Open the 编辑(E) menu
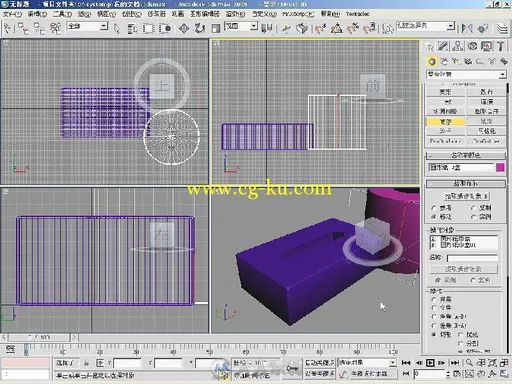This screenshot has width=512, height=384. pyautogui.click(x=37, y=14)
